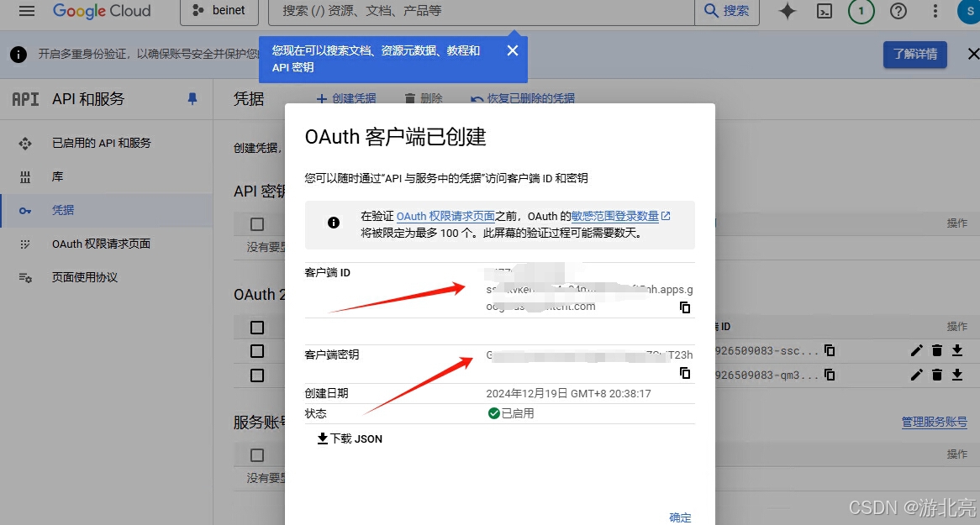
Task: Pin the API 和服务 sidebar
Action: (x=192, y=99)
